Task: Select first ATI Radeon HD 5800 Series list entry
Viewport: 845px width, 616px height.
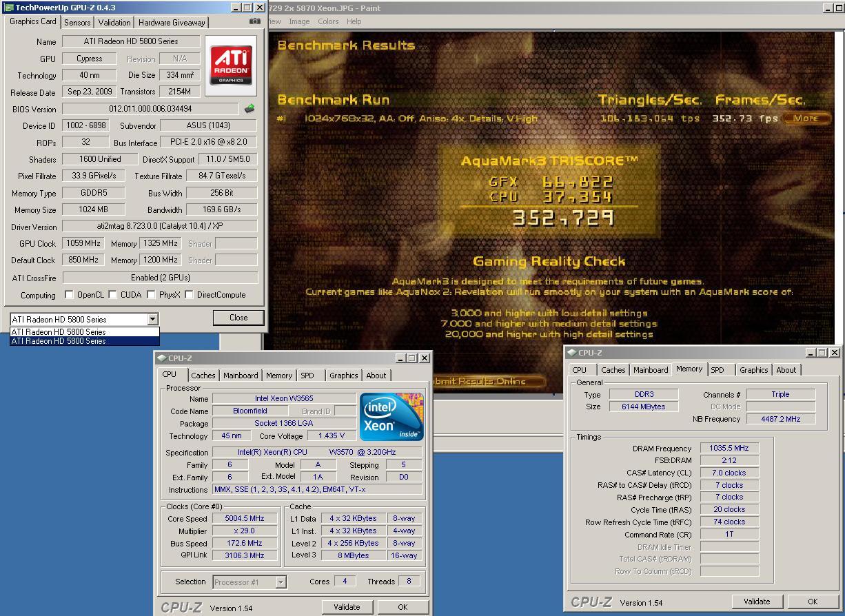Action: point(85,331)
